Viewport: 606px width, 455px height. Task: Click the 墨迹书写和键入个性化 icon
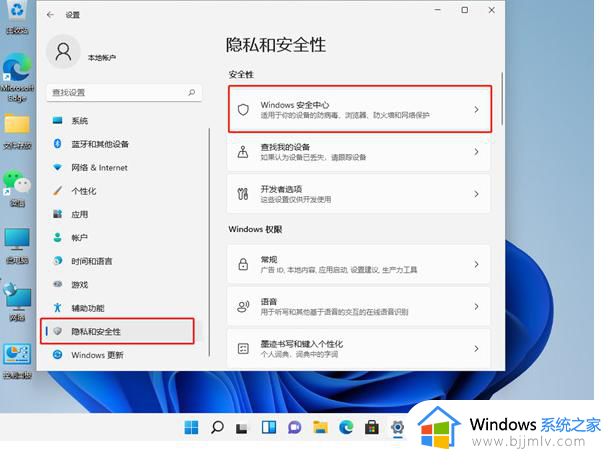(x=243, y=349)
